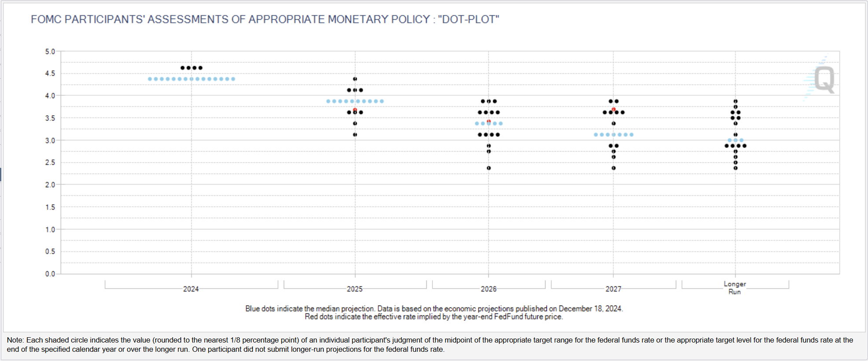868x361 pixels.
Task: Click the 2026 x-axis label
Action: pyautogui.click(x=489, y=289)
